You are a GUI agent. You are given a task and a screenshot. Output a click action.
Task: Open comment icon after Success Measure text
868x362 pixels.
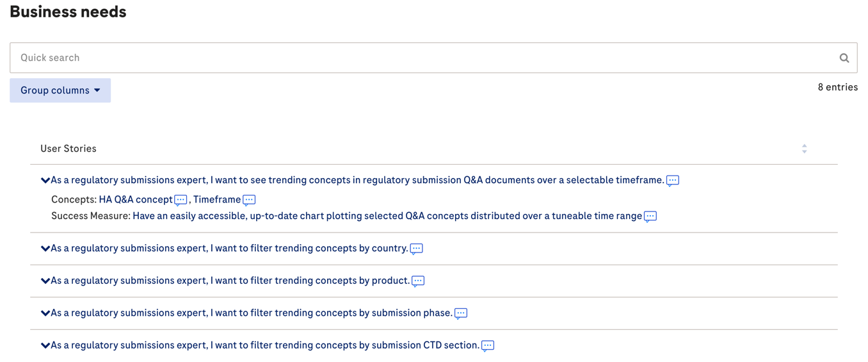(650, 217)
